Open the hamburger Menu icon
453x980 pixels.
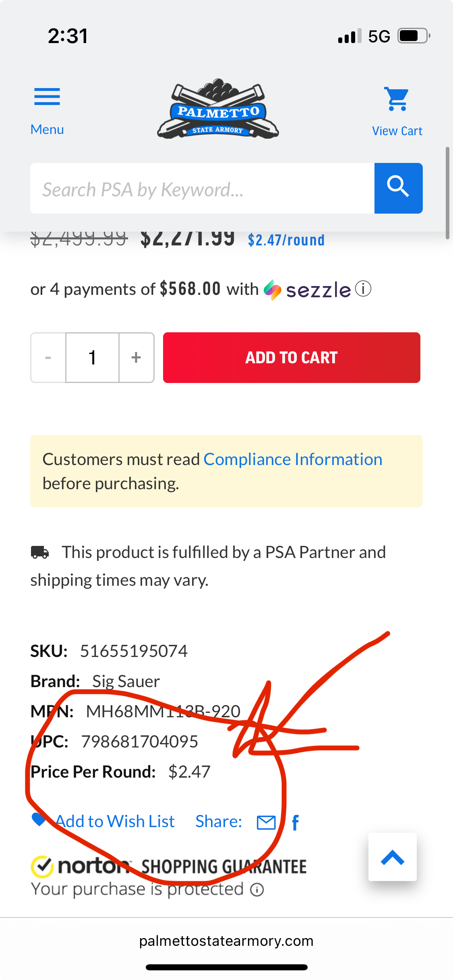tap(47, 97)
